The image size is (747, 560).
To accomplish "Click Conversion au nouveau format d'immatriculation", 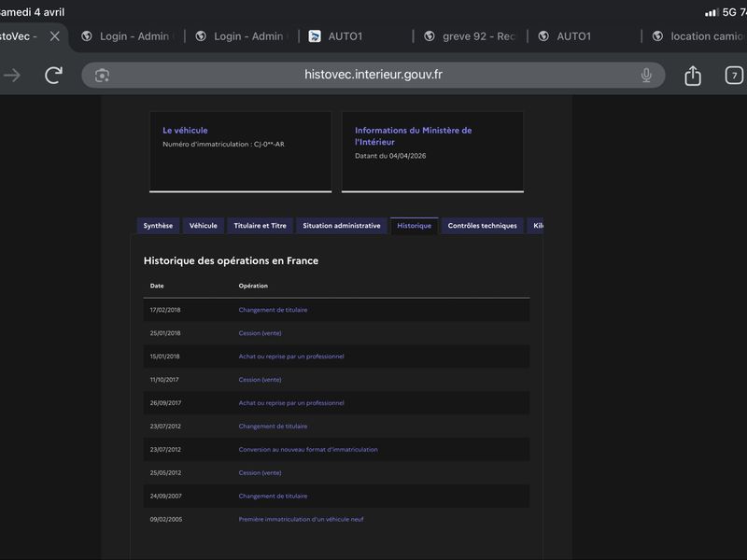I will tap(308, 450).
